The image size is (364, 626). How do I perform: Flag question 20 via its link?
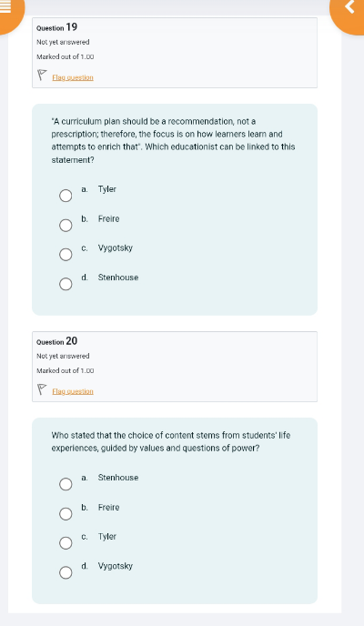(73, 391)
